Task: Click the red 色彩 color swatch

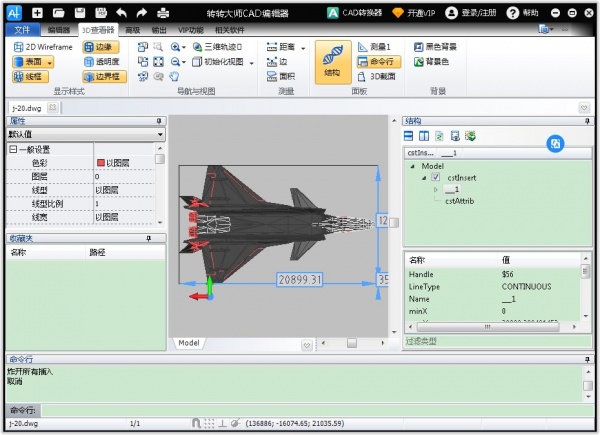Action: pos(100,162)
